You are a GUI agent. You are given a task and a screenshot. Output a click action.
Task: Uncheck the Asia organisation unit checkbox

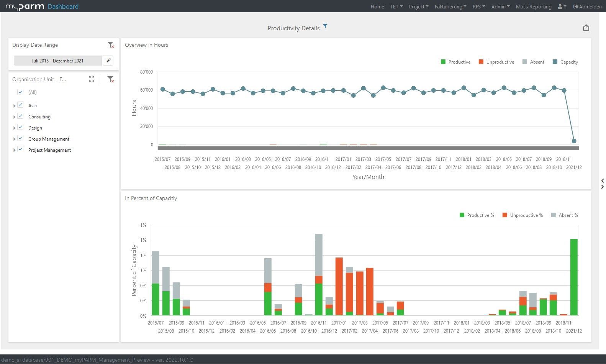21,105
